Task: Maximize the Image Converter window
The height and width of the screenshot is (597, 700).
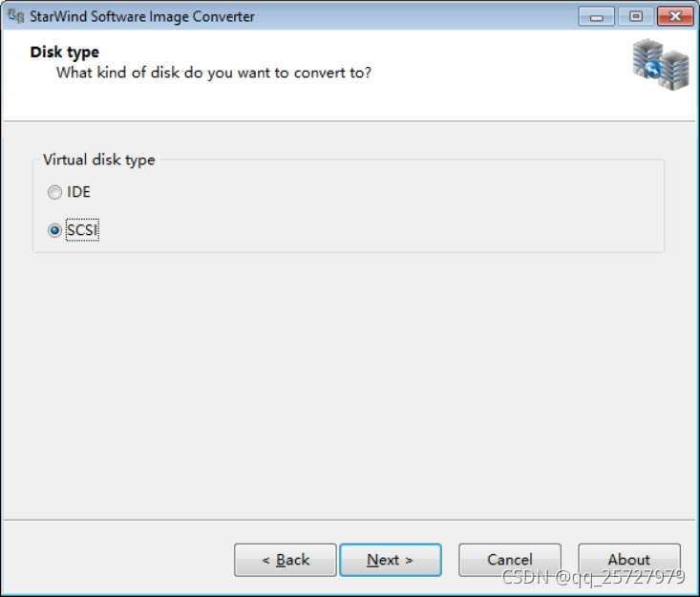Action: point(635,17)
